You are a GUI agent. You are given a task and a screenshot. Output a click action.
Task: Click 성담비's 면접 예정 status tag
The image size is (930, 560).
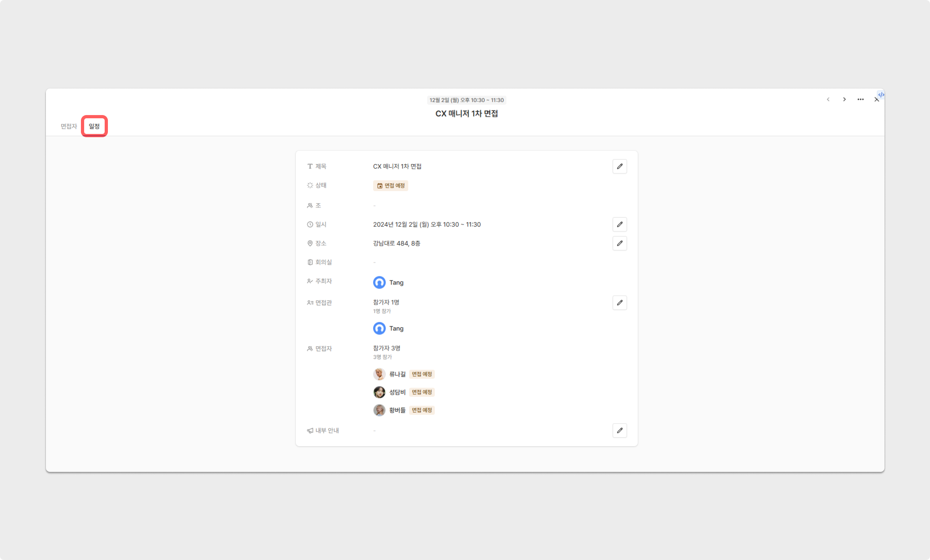point(422,392)
